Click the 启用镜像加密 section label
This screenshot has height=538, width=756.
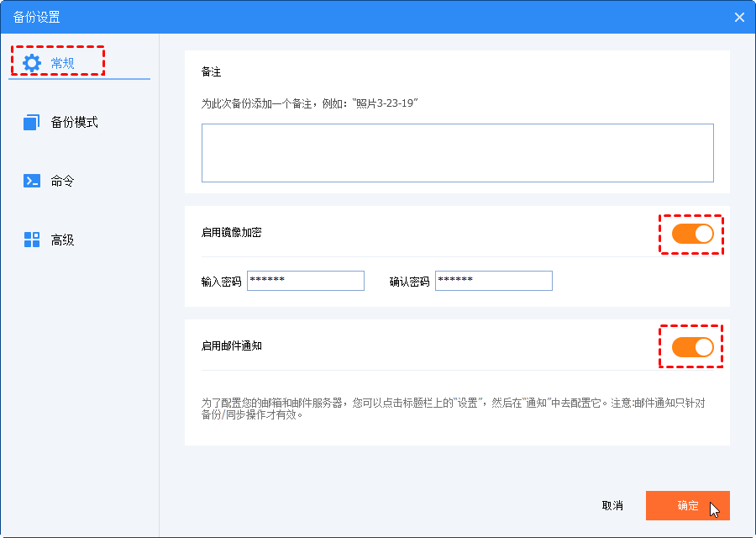pyautogui.click(x=231, y=232)
